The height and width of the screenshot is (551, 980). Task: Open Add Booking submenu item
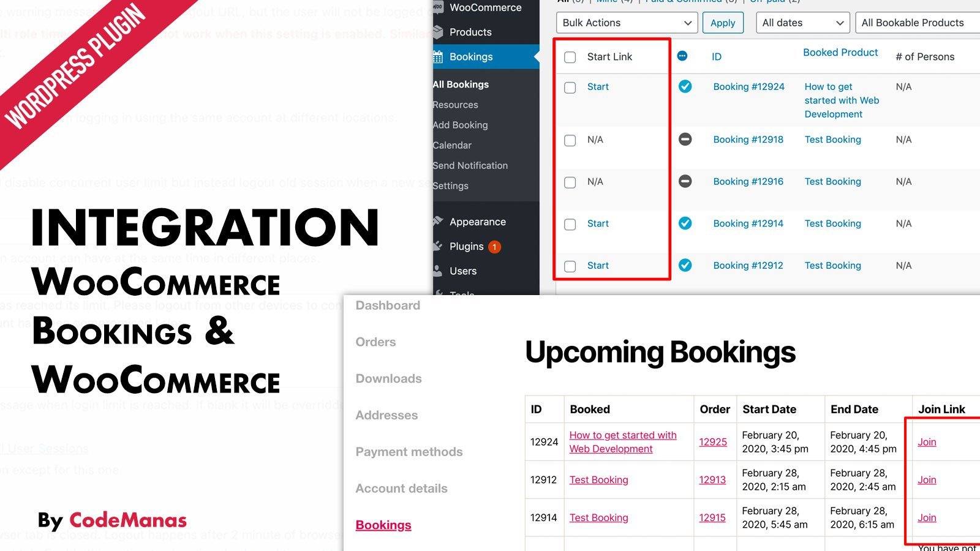pos(460,125)
